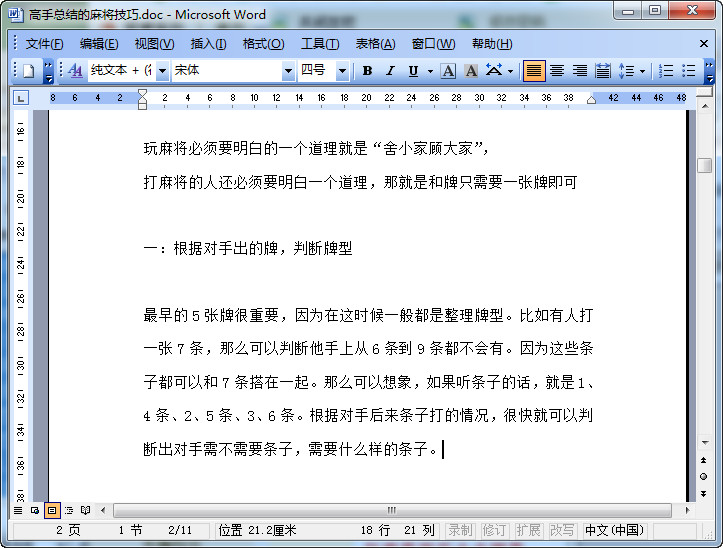Open the Styles and Formatting pane icon
This screenshot has height=548, width=723.
[75, 71]
